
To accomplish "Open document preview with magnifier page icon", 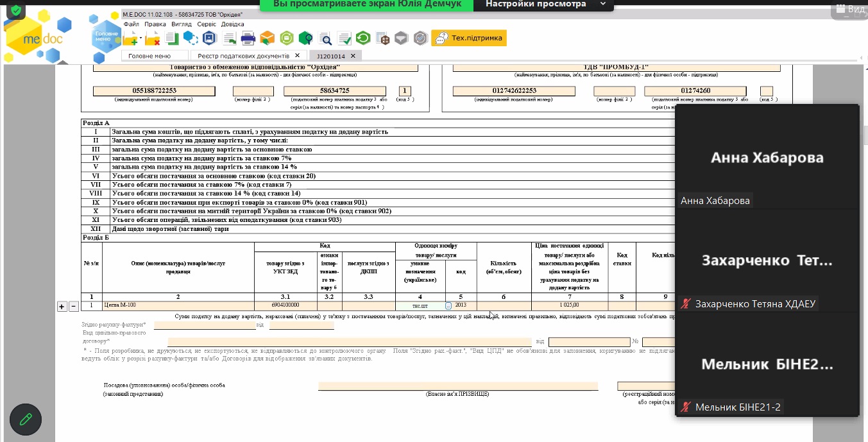I will 325,38.
